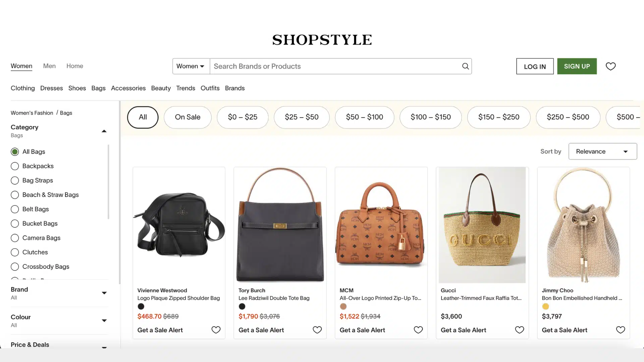Favorite the Vivienne Westwood shoulder bag
Image resolution: width=644 pixels, height=362 pixels.
click(x=216, y=330)
